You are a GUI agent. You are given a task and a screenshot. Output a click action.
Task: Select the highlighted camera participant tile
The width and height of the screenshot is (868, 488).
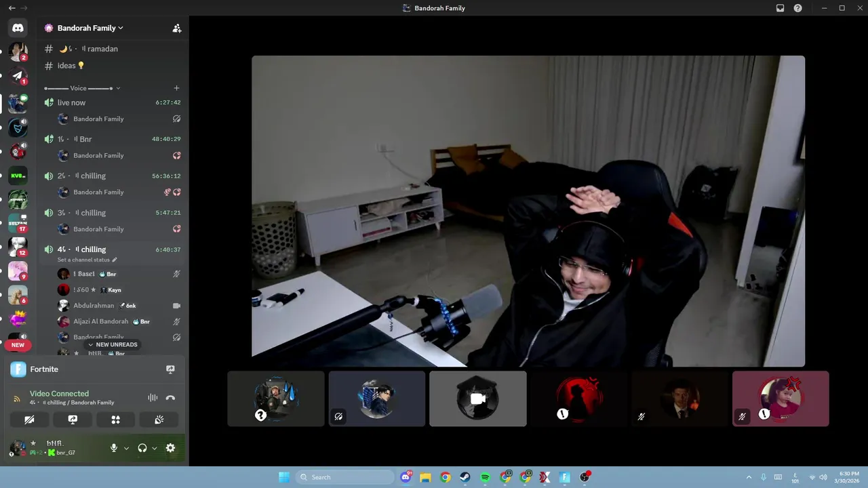click(478, 399)
